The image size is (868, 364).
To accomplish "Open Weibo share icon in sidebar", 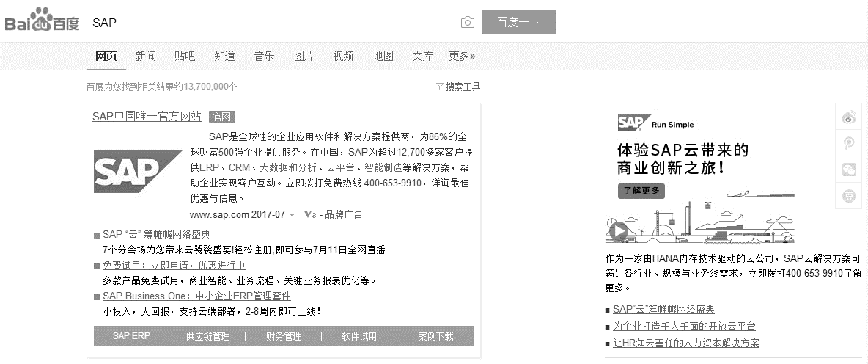I will click(x=849, y=117).
